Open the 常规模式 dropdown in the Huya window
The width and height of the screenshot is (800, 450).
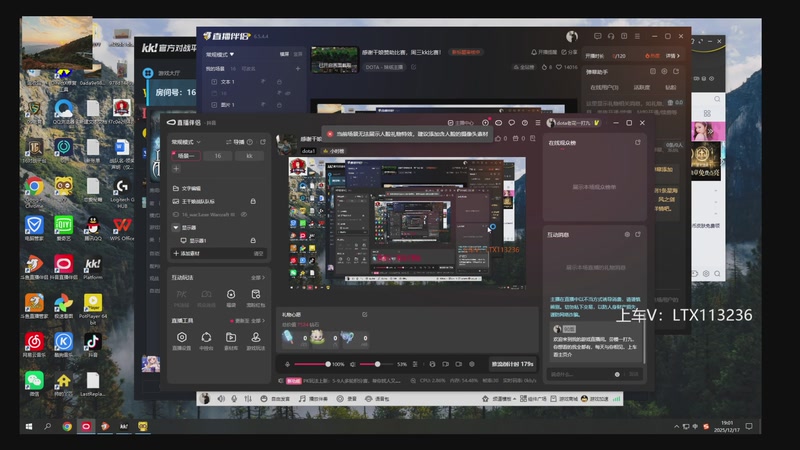[220, 54]
